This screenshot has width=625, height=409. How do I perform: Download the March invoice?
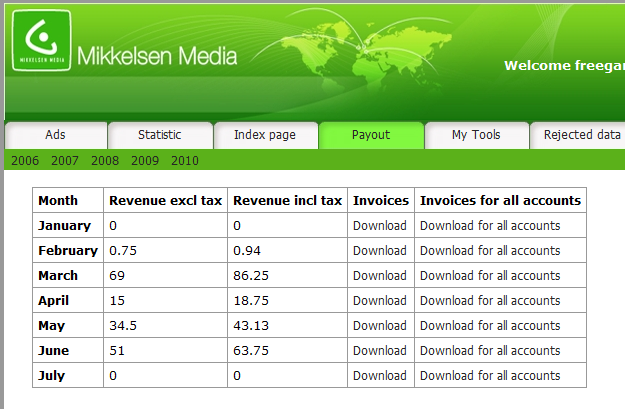(x=380, y=276)
